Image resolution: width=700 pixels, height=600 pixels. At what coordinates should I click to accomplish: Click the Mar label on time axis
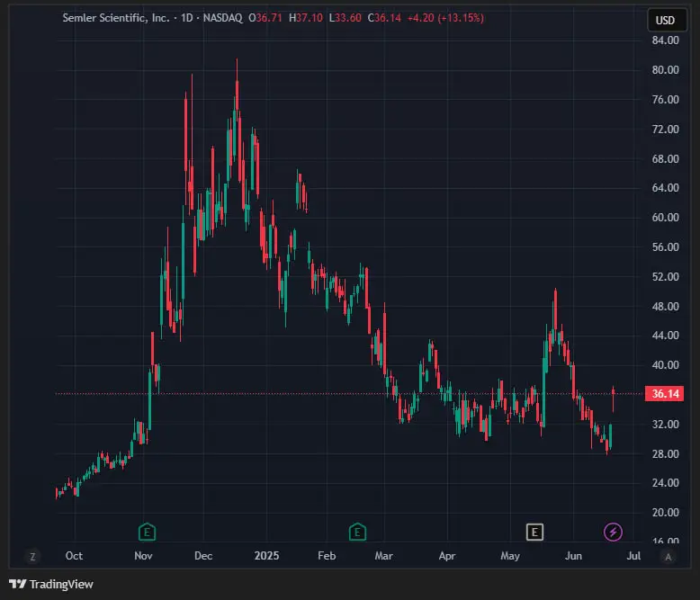[383, 556]
